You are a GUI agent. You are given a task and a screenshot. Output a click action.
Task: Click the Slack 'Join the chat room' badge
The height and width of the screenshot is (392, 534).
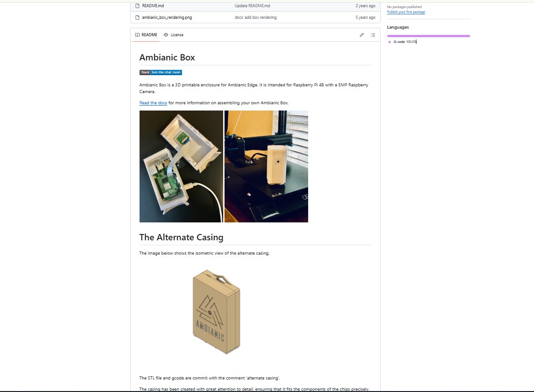161,72
